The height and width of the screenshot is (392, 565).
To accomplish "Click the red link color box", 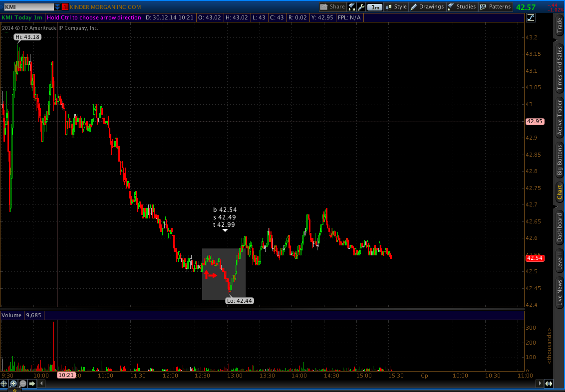I will click(x=65, y=7).
